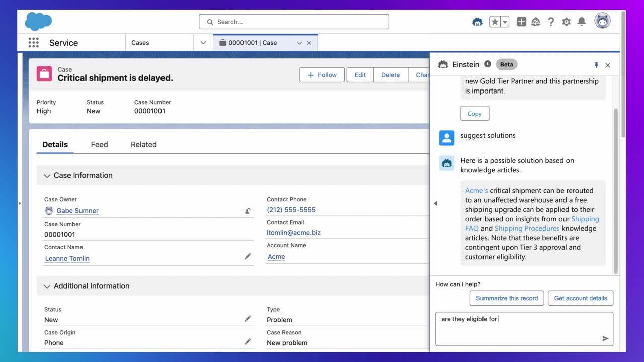
Task: Collapse the Additional Information section
Action: (47, 286)
